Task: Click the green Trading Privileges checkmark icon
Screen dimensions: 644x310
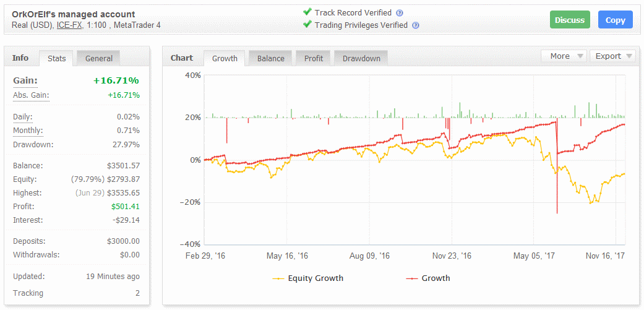Action: [x=307, y=25]
